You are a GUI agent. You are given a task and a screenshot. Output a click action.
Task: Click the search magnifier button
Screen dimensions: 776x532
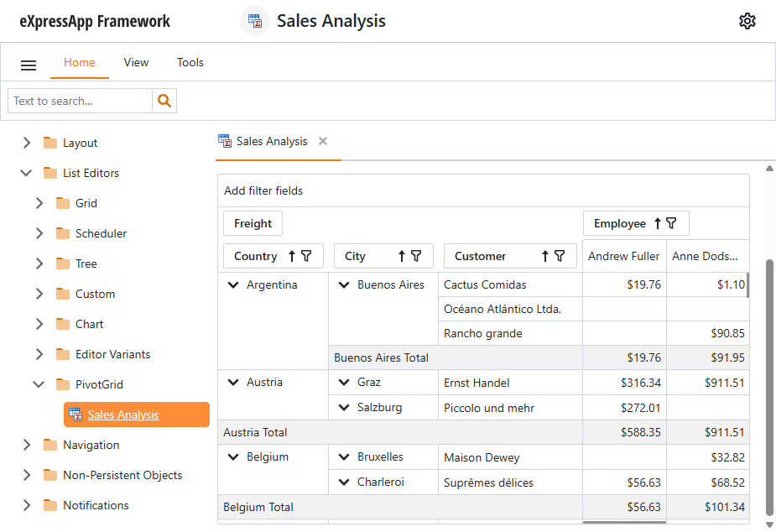(164, 101)
